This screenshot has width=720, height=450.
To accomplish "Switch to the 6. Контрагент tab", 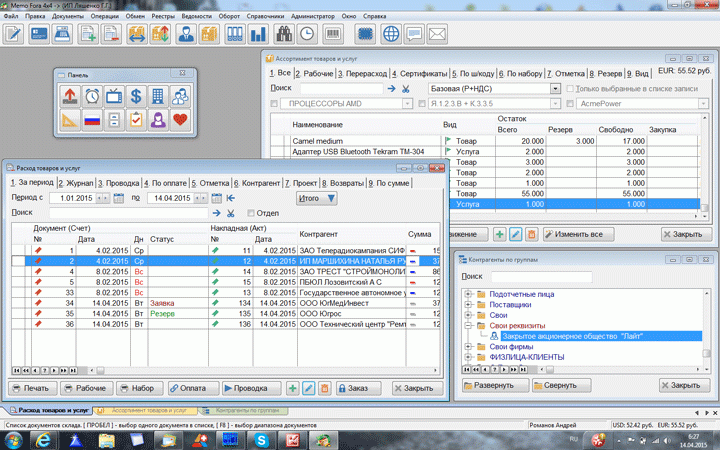I will (x=257, y=183).
